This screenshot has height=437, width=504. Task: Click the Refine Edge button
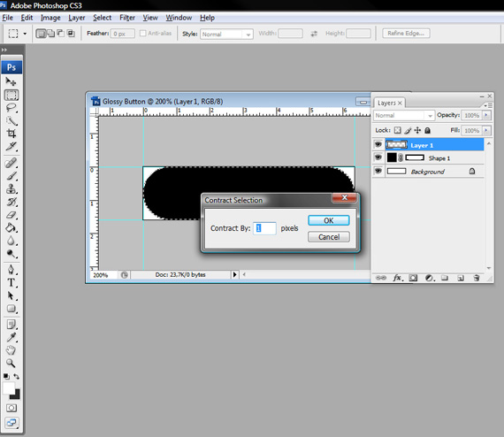[x=406, y=33]
